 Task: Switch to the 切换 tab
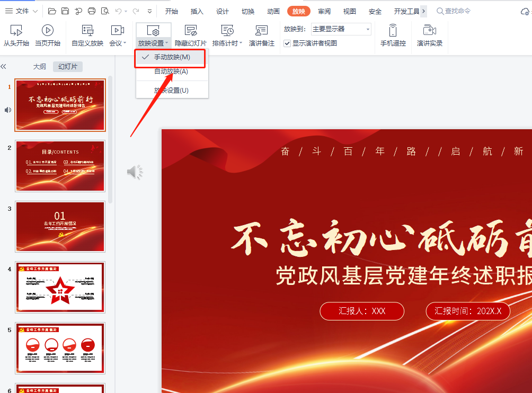coord(247,12)
